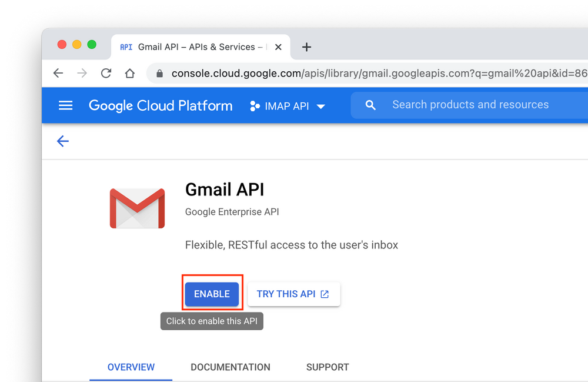Click the search magnifier icon

(370, 104)
